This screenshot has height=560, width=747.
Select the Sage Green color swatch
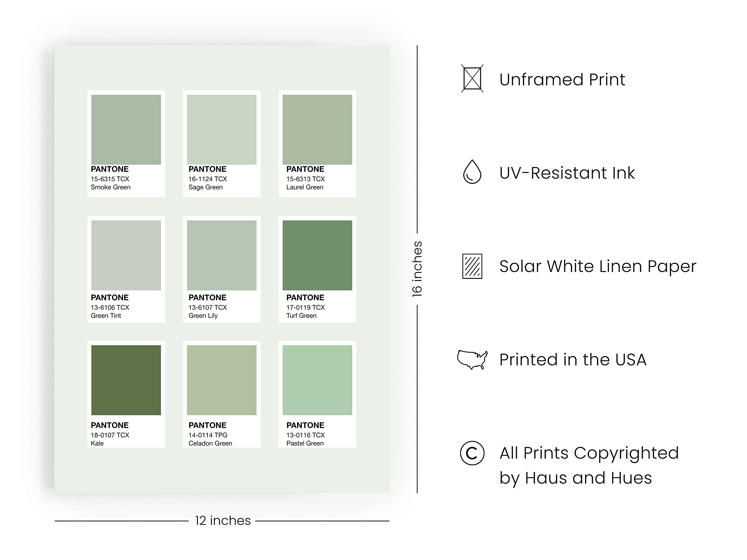tap(221, 129)
